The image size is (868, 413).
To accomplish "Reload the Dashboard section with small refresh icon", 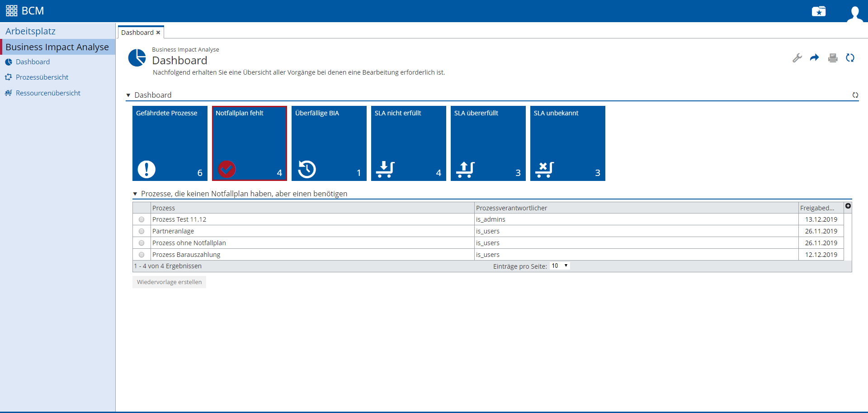I will [x=855, y=95].
